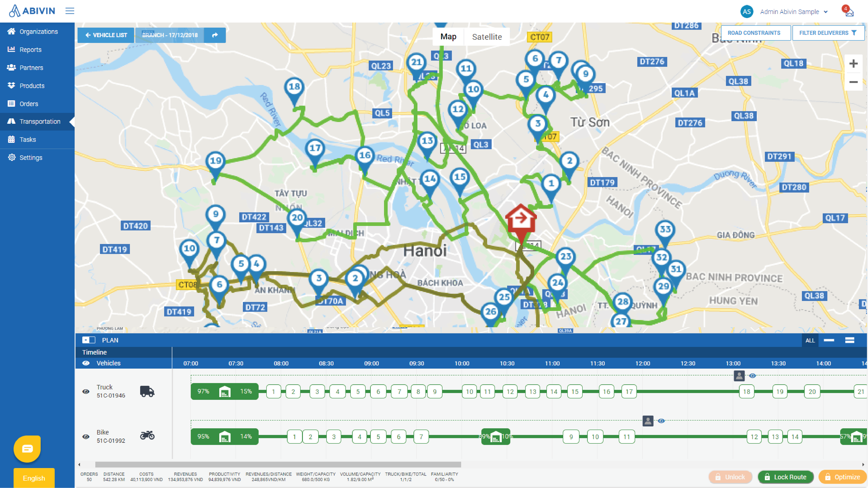Select bike timeline stop 7
Viewport: 868px width, 488px height.
point(421,437)
